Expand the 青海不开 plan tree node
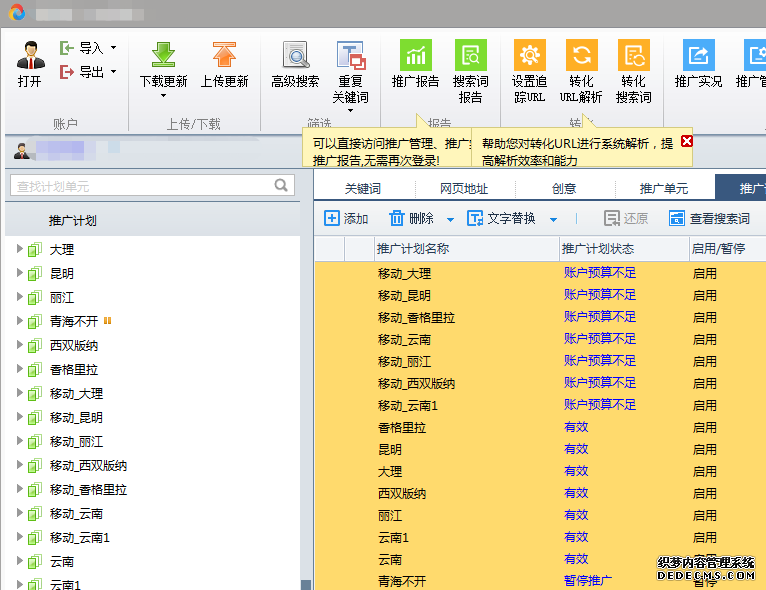The height and width of the screenshot is (590, 766). tap(19, 321)
